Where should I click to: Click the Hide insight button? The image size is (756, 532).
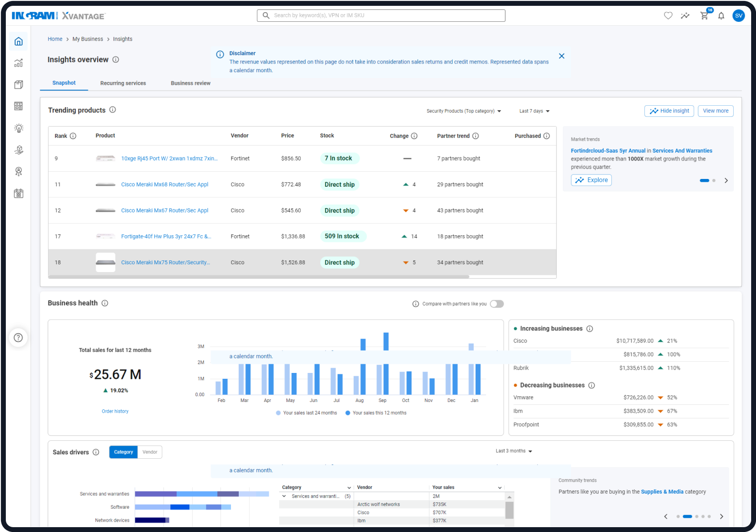[x=669, y=111]
